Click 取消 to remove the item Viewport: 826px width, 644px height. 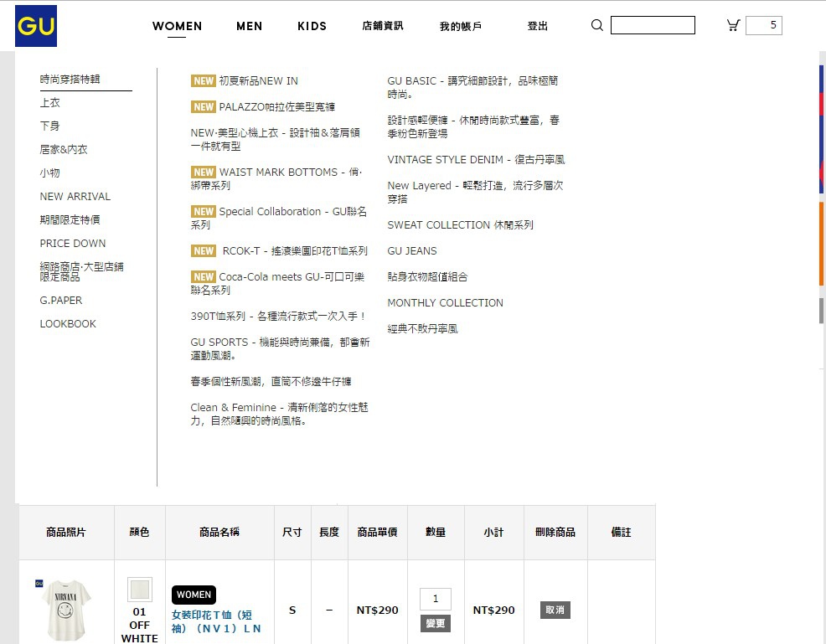point(555,610)
